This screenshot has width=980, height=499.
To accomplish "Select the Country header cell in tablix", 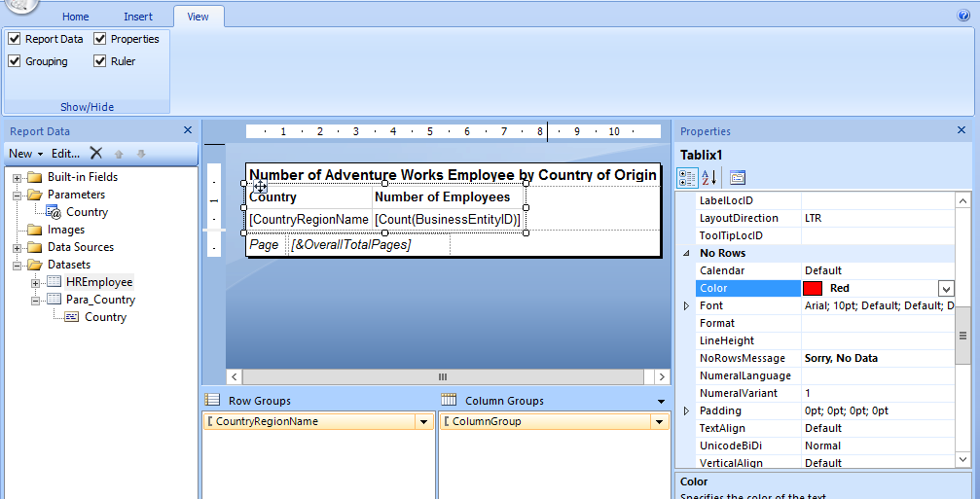I will 309,197.
